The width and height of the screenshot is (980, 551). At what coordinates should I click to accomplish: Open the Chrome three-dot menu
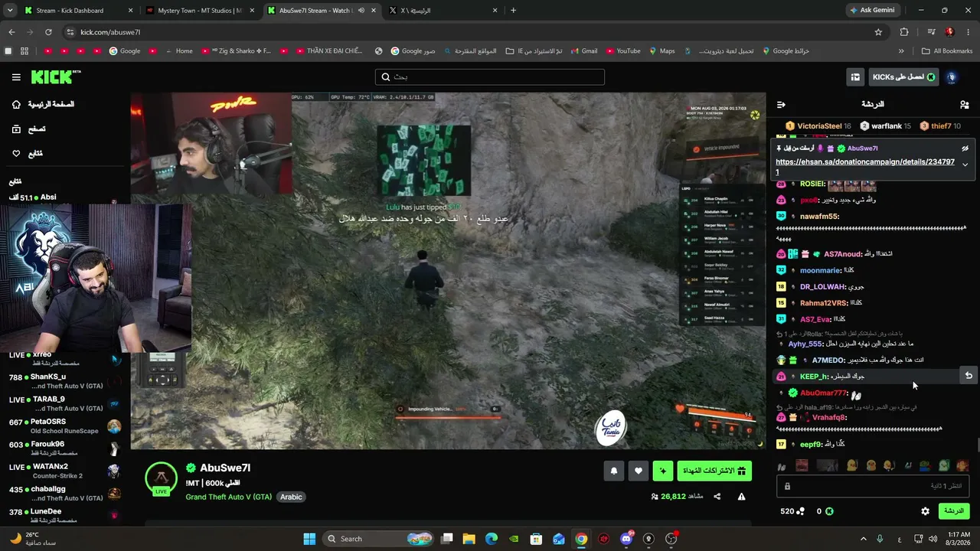point(968,32)
